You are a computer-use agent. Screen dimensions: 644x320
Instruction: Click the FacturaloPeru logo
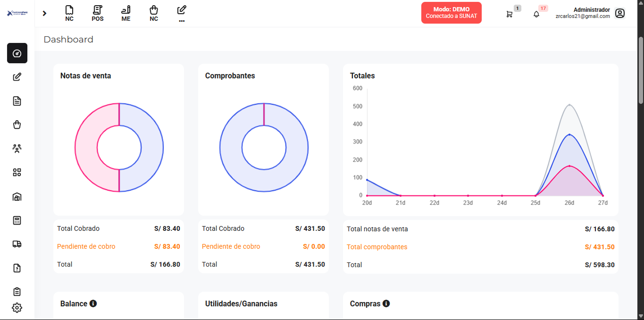coord(17,13)
